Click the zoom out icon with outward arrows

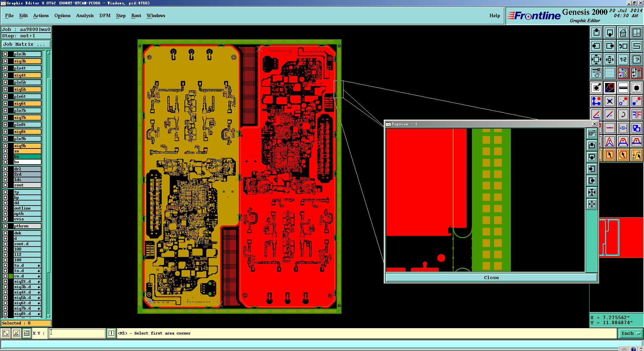click(610, 59)
